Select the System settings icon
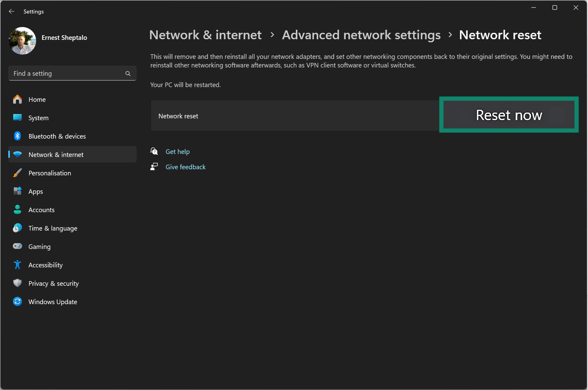 (x=17, y=117)
